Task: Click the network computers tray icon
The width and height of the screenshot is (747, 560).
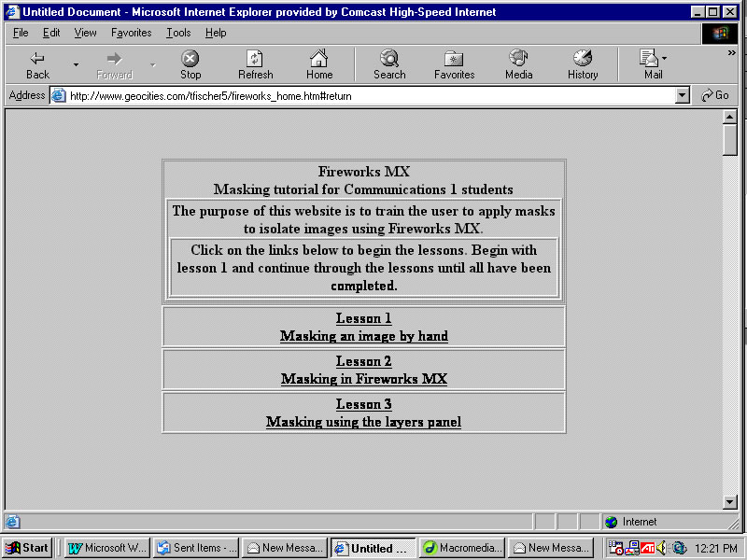Action: 632,548
